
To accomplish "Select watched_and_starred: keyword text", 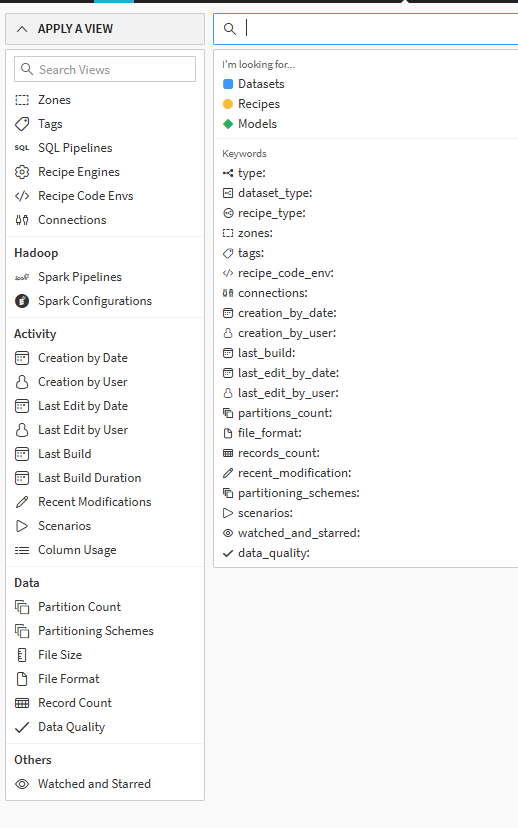I will point(299,534).
